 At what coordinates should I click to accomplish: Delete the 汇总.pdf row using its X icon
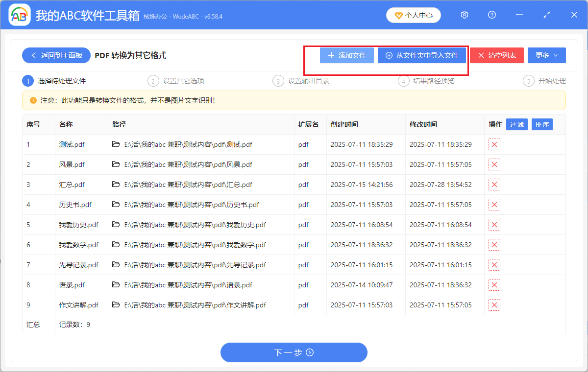494,184
